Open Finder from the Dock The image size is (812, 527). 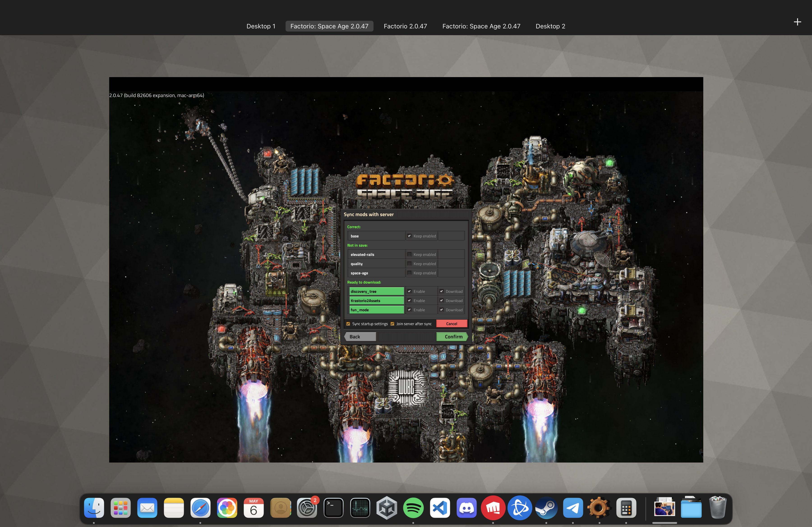point(94,508)
